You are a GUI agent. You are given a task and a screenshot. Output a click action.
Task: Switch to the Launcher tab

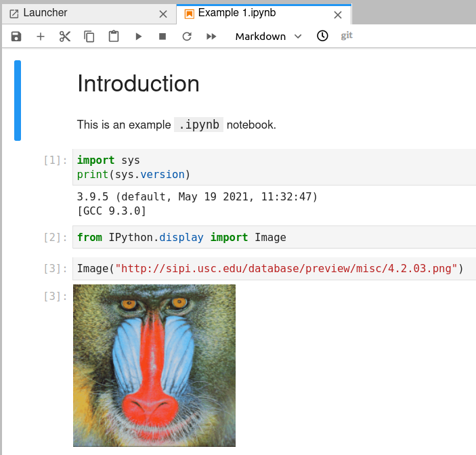point(81,13)
